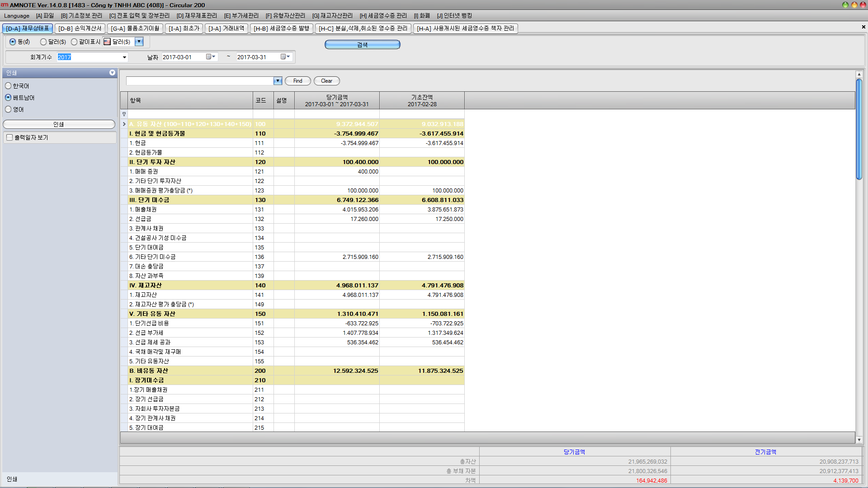The image size is (868, 488).
Task: Select the 달러($) currency radio button
Action: pyautogui.click(x=43, y=42)
